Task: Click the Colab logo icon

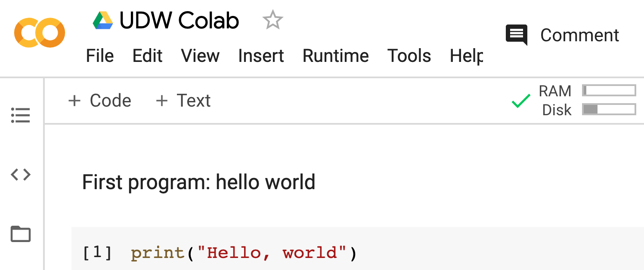Action: 40,33
